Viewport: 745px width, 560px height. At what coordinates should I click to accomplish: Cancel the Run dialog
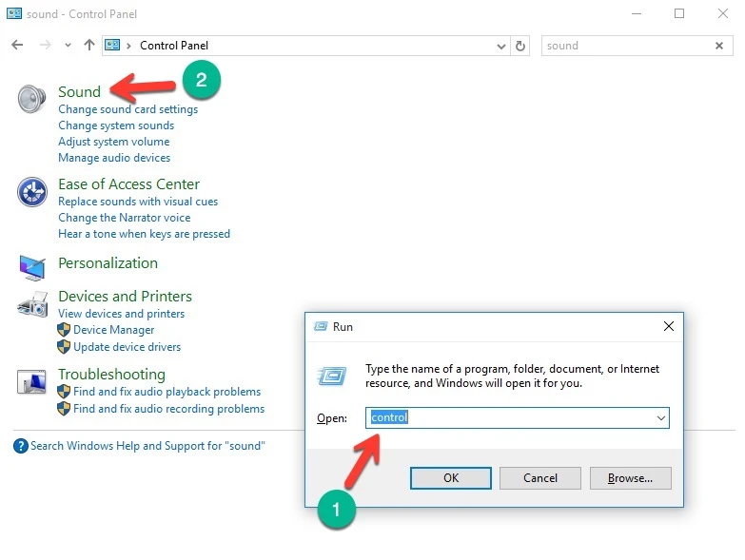tap(539, 477)
